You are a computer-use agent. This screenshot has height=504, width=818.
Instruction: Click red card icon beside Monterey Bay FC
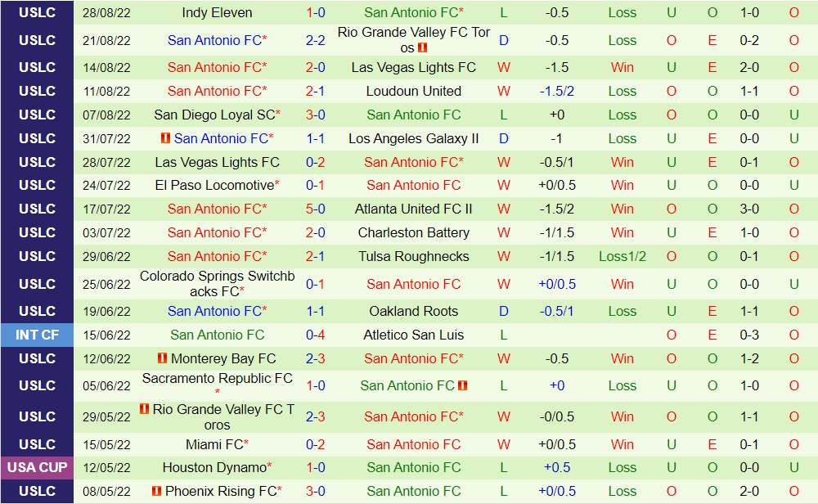tap(162, 358)
